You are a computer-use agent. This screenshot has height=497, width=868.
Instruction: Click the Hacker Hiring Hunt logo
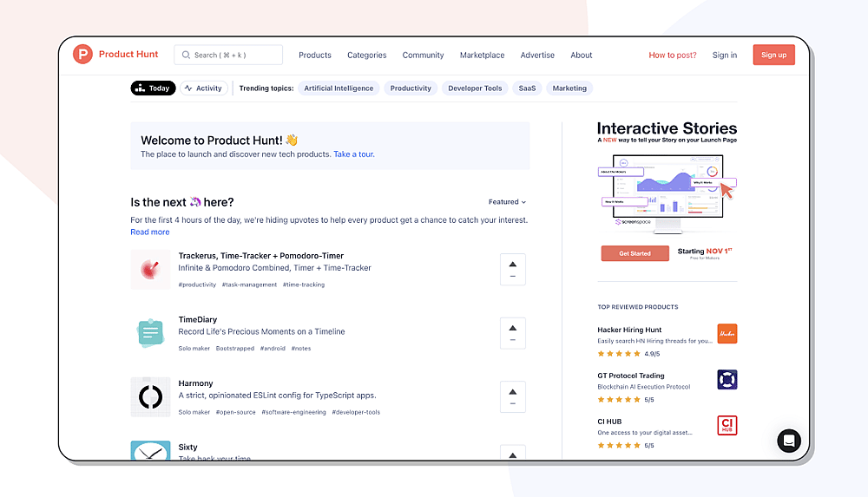point(727,334)
